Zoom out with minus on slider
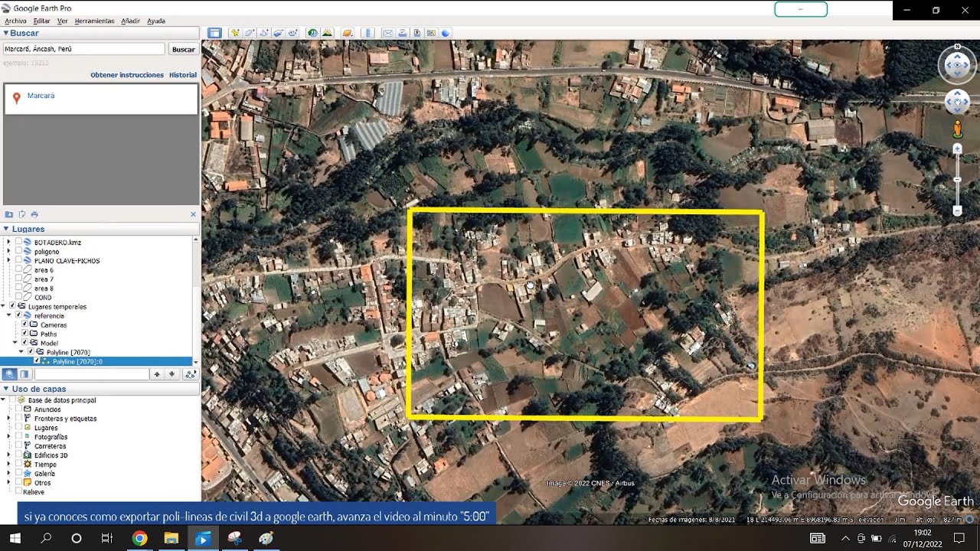The image size is (980, 551). (957, 210)
